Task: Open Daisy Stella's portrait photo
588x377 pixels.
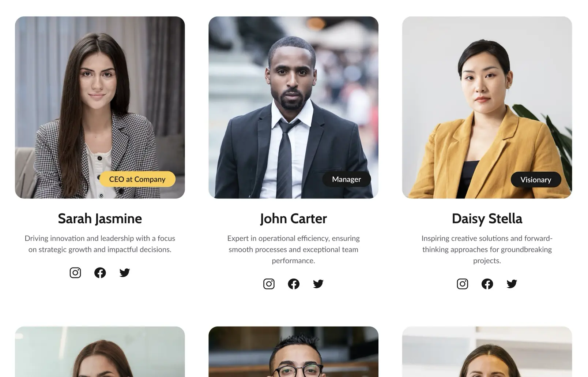Action: point(487,108)
